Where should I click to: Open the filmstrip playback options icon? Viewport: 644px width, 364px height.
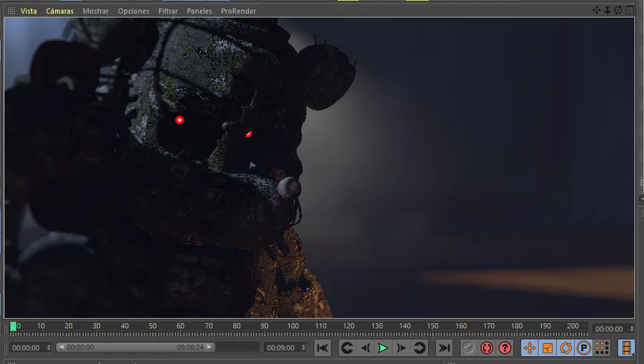click(x=626, y=348)
